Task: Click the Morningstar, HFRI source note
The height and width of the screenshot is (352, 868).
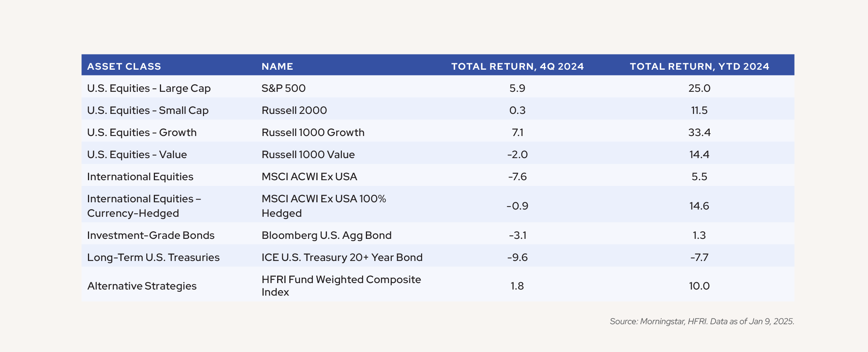Action: [x=702, y=322]
